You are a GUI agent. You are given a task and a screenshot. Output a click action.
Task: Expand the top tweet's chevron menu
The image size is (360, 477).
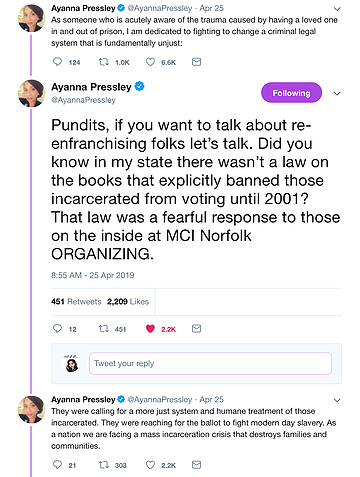[337, 9]
